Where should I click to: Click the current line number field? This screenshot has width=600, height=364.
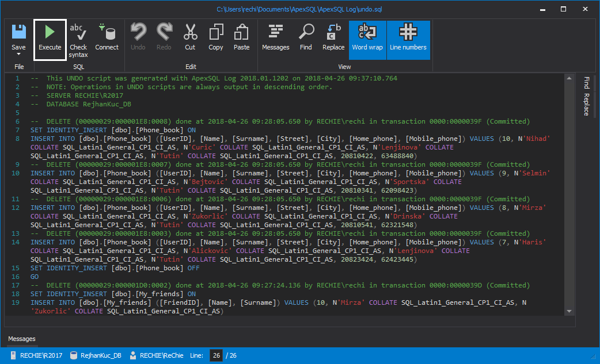[215, 355]
